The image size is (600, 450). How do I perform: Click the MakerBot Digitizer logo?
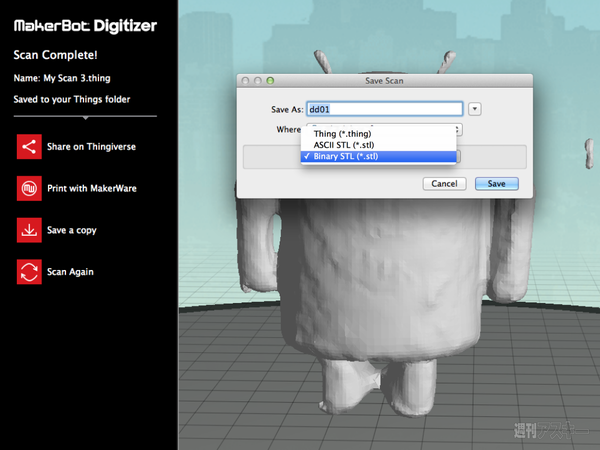pyautogui.click(x=85, y=26)
